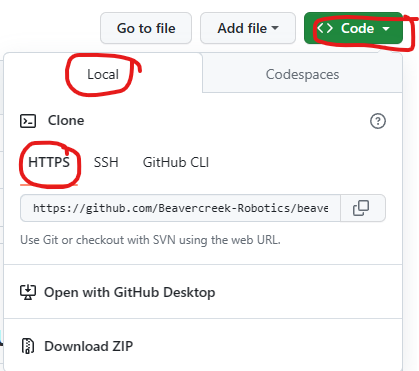
Task: Choose Open with GitHub Desktop
Action: tap(203, 292)
